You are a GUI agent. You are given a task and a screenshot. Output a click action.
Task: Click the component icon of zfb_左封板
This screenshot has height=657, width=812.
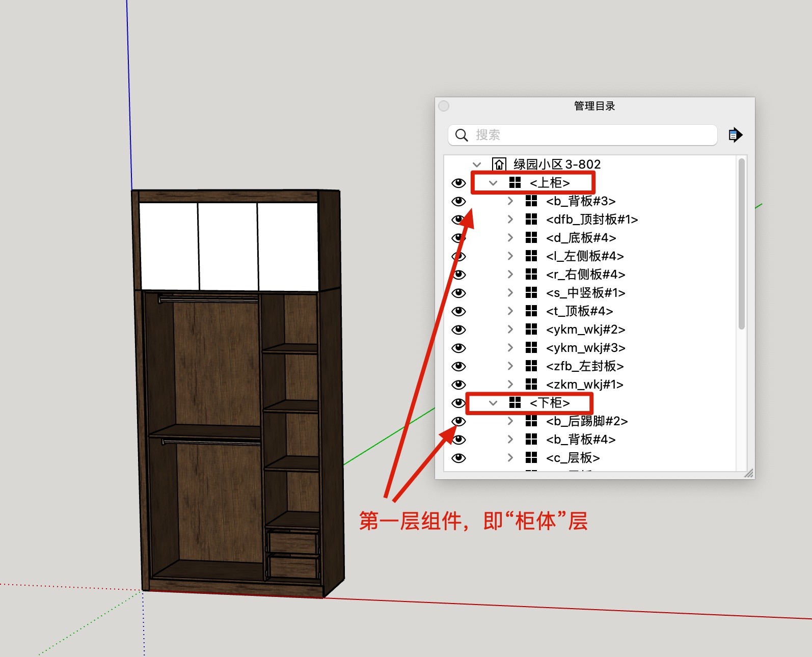(x=531, y=366)
